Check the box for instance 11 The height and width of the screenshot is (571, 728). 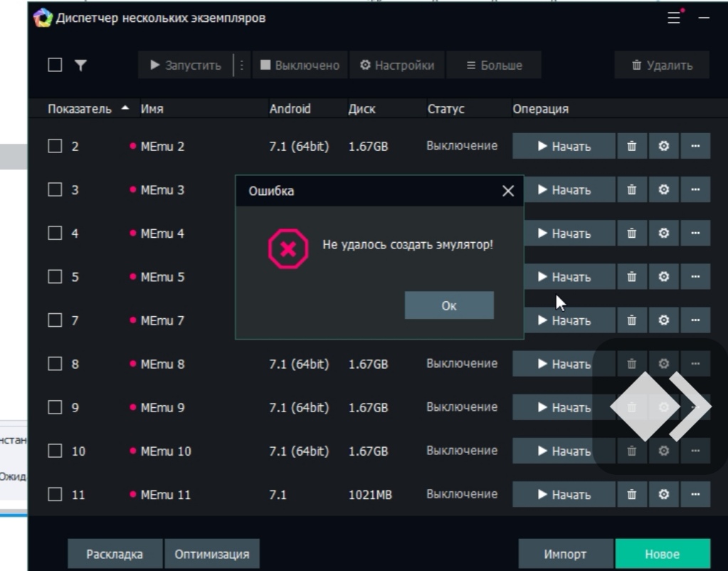(55, 494)
